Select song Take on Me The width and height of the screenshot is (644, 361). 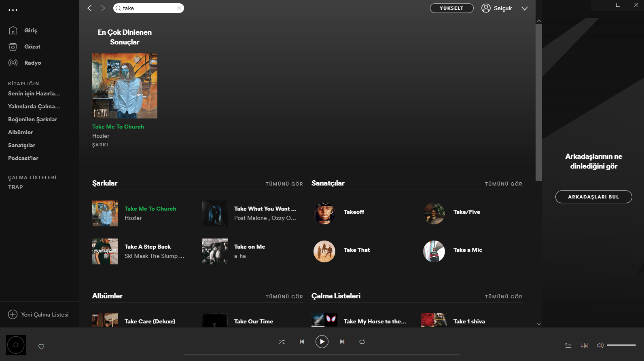pyautogui.click(x=250, y=247)
